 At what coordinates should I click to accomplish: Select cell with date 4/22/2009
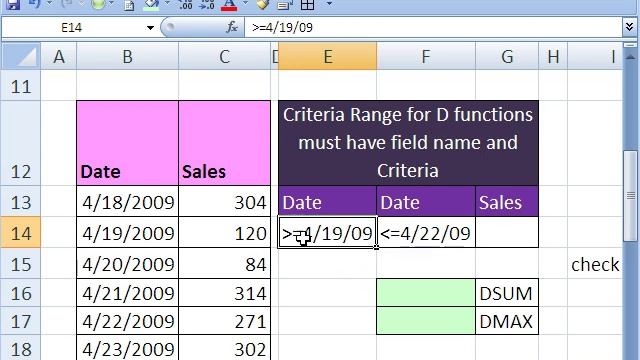pos(127,321)
